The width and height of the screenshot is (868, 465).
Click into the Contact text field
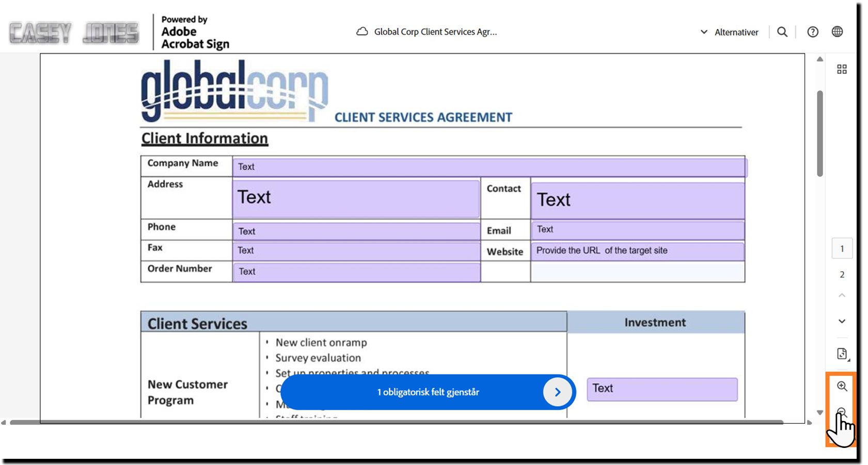pyautogui.click(x=638, y=200)
